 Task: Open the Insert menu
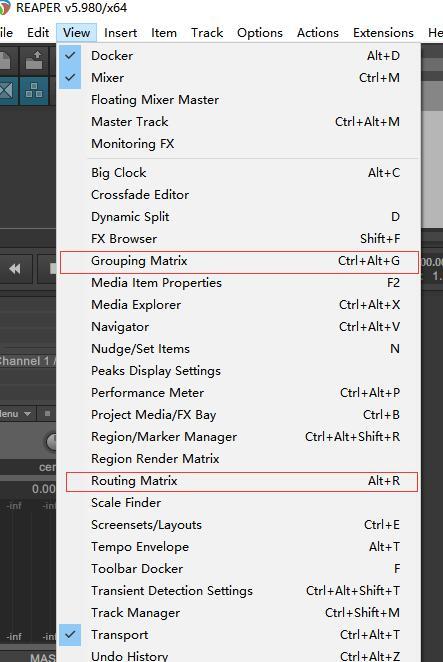pyautogui.click(x=120, y=33)
